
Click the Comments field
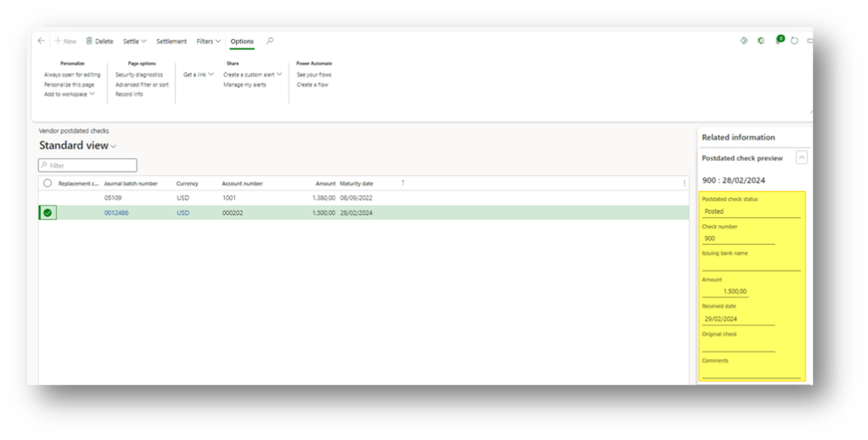point(751,373)
